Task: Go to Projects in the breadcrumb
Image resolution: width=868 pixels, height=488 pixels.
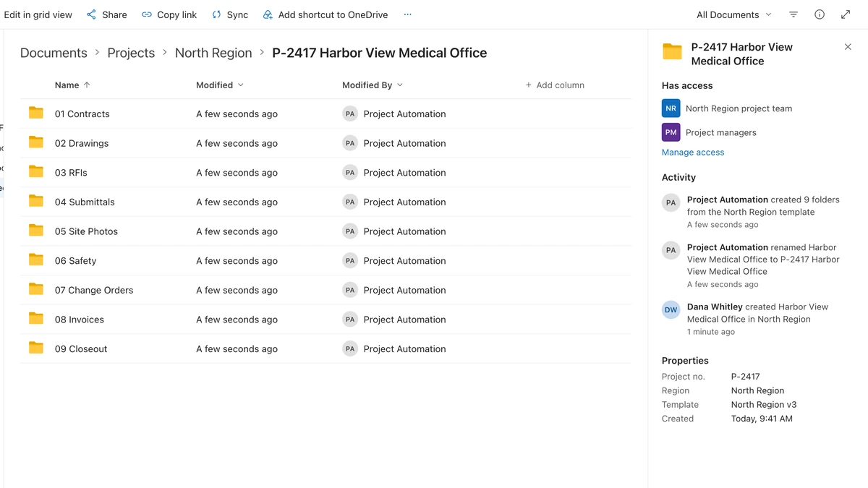Action: click(131, 53)
